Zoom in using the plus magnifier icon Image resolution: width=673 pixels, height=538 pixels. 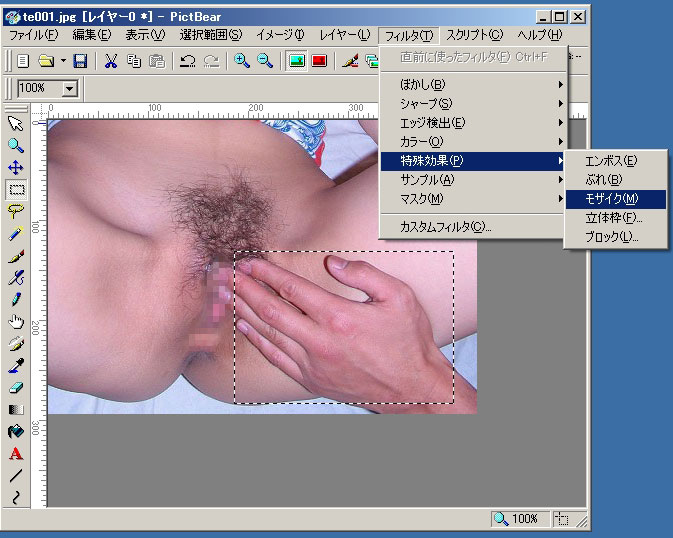[x=242, y=61]
